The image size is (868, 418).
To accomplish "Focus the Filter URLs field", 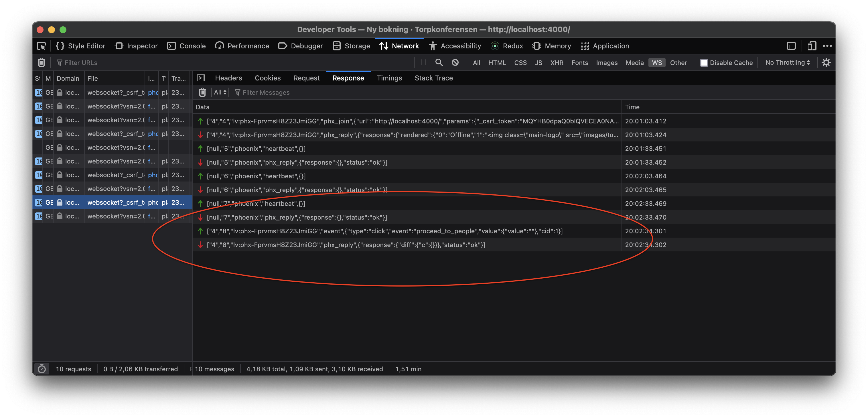I will [232, 63].
